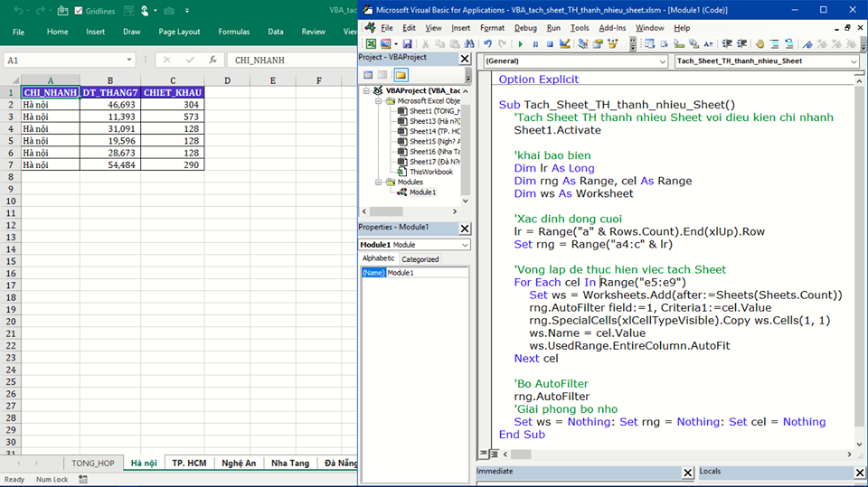Screen dimensions: 868x487
Task: Click the View Code icon in Project pane
Action: [x=368, y=75]
